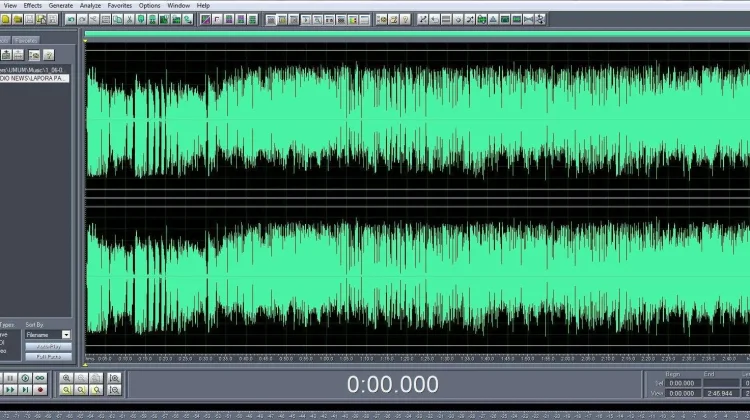This screenshot has height=420, width=750.
Task: Open the Generate menu
Action: 61,6
